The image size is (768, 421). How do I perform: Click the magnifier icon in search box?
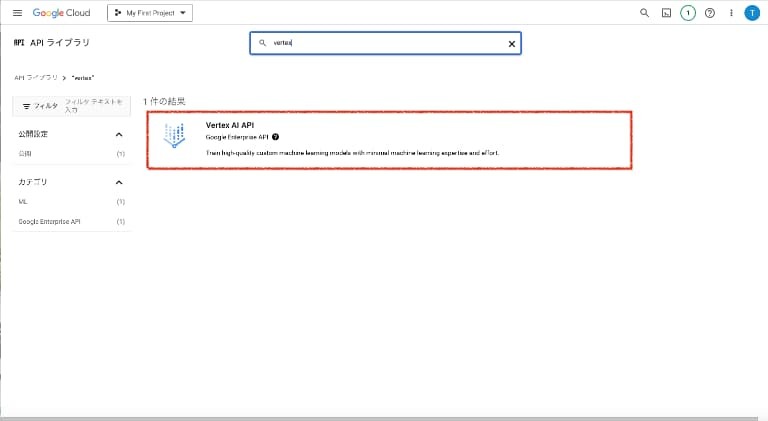(263, 43)
